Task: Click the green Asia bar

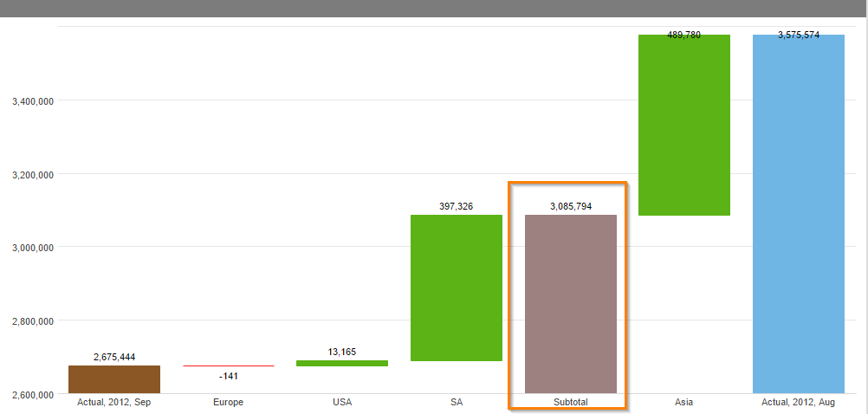Action: pyautogui.click(x=684, y=125)
